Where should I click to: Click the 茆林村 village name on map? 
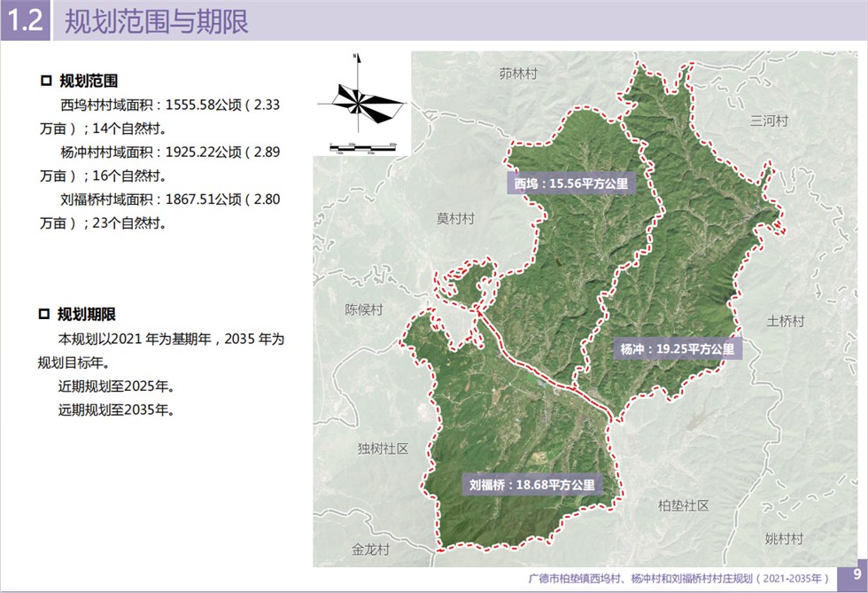pos(518,74)
